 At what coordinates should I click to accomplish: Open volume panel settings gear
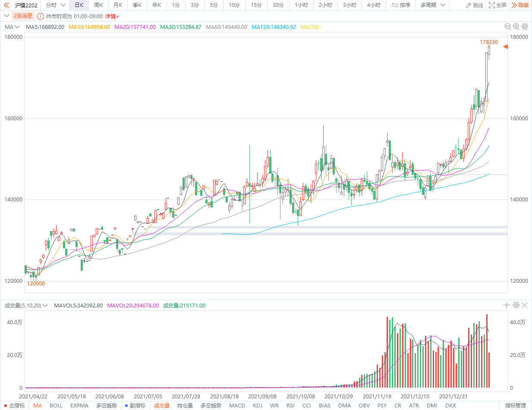pos(516,305)
